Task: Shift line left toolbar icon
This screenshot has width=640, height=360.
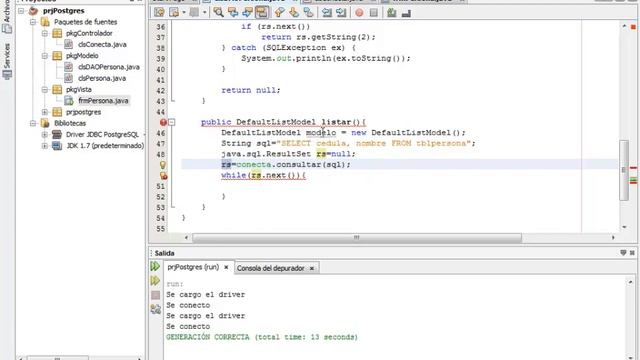Action: coord(327,13)
